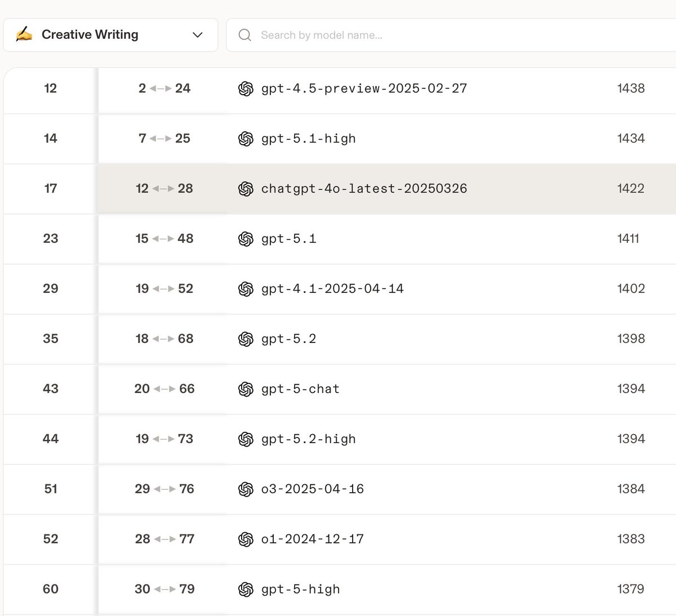
Task: Click rank spread 29 ↔ 76
Action: pyautogui.click(x=164, y=489)
